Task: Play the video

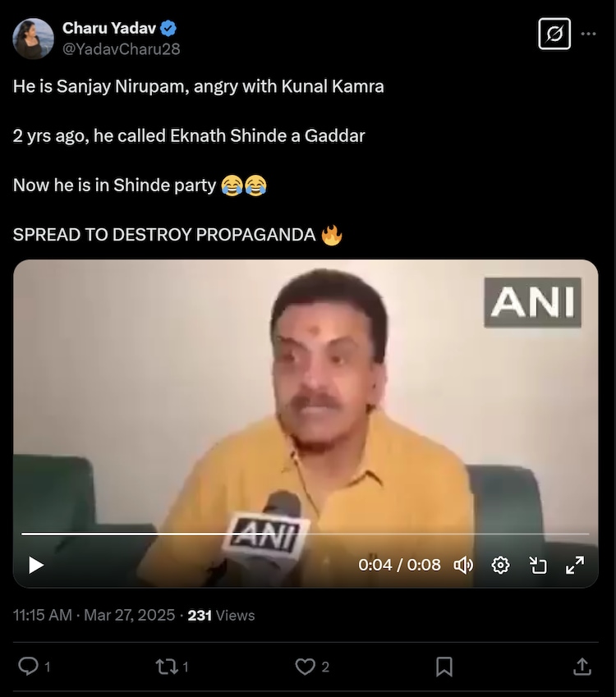Action: click(36, 565)
